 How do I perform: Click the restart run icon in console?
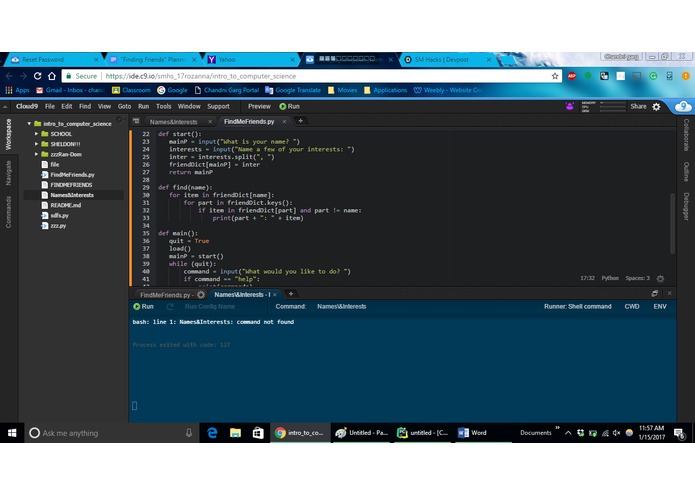(170, 307)
